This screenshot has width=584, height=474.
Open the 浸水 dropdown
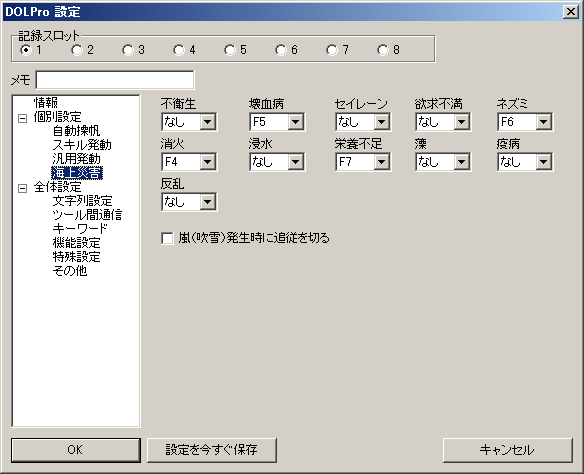pos(277,162)
